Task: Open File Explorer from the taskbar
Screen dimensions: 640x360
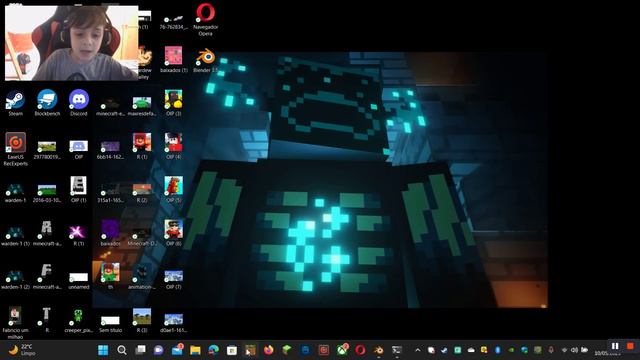Action: pyautogui.click(x=195, y=350)
